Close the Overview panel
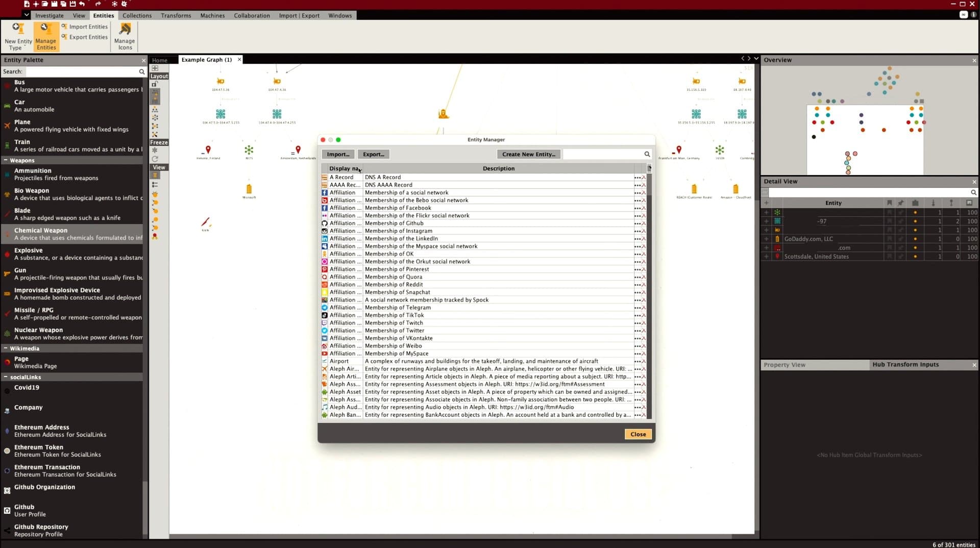The height and width of the screenshot is (548, 980). click(x=974, y=60)
